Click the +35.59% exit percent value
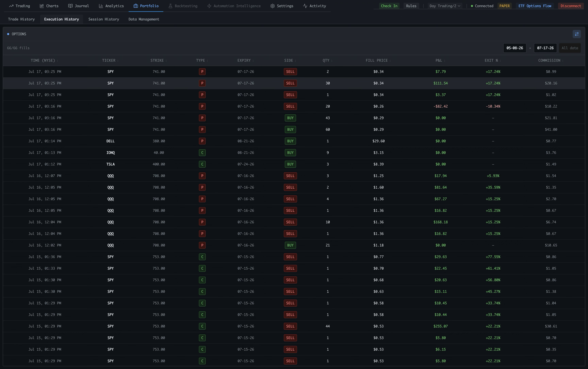Image resolution: width=588 pixels, height=369 pixels. (x=493, y=187)
